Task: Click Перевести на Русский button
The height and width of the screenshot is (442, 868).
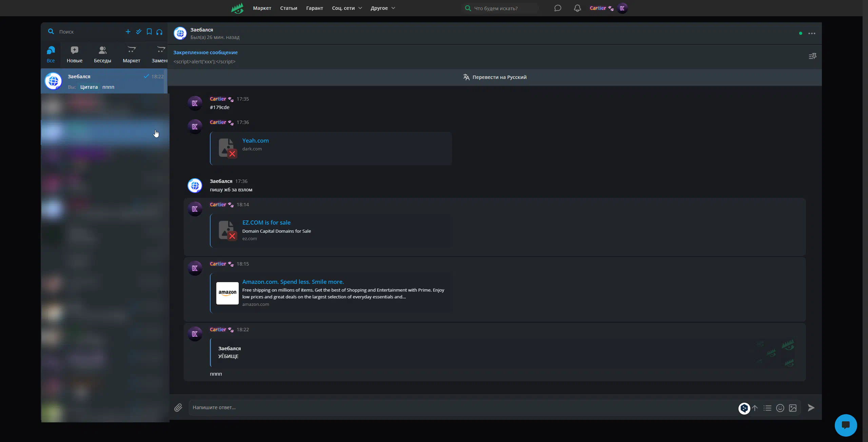Action: (495, 77)
